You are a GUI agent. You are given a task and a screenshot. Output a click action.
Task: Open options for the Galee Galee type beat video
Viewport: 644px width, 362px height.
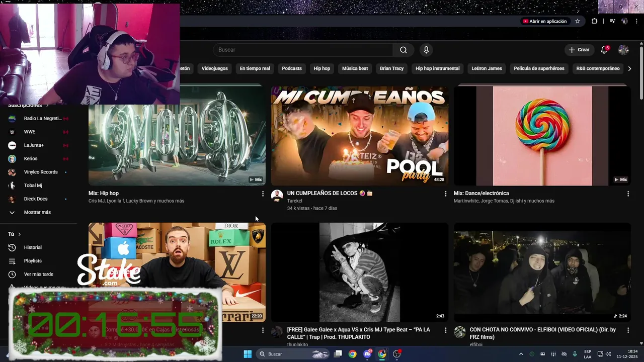point(445,330)
